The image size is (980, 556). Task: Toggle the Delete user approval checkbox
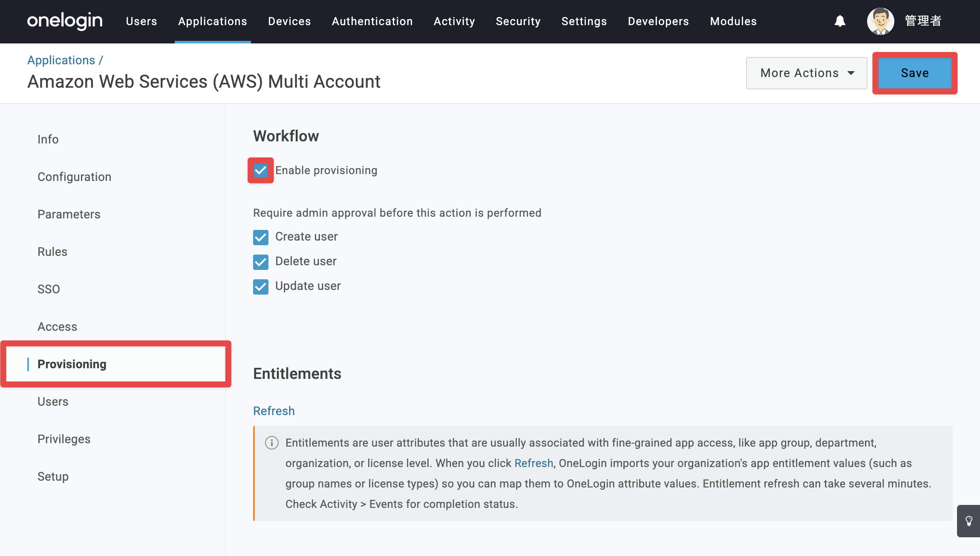(x=260, y=262)
